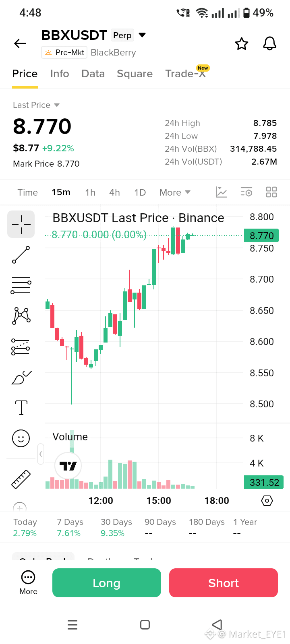Image resolution: width=290 pixels, height=644 pixels.
Task: Click the 24h High value 8.785
Action: click(x=265, y=123)
